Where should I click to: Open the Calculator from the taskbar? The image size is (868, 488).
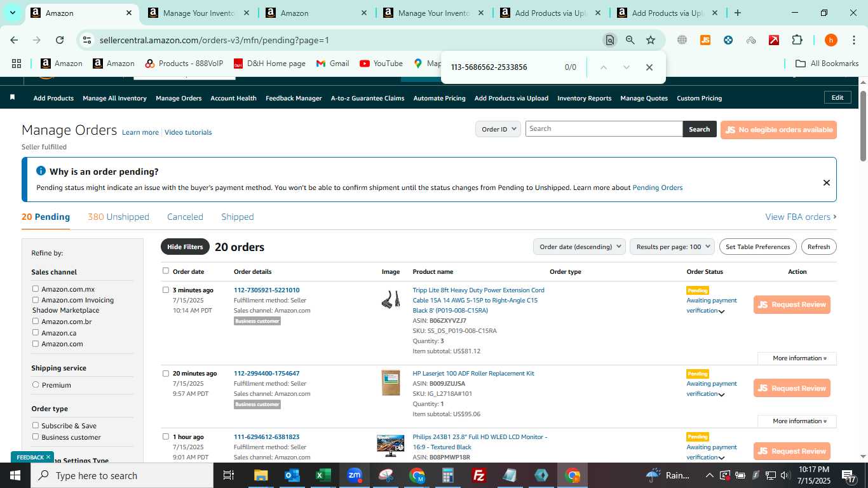tap(448, 475)
